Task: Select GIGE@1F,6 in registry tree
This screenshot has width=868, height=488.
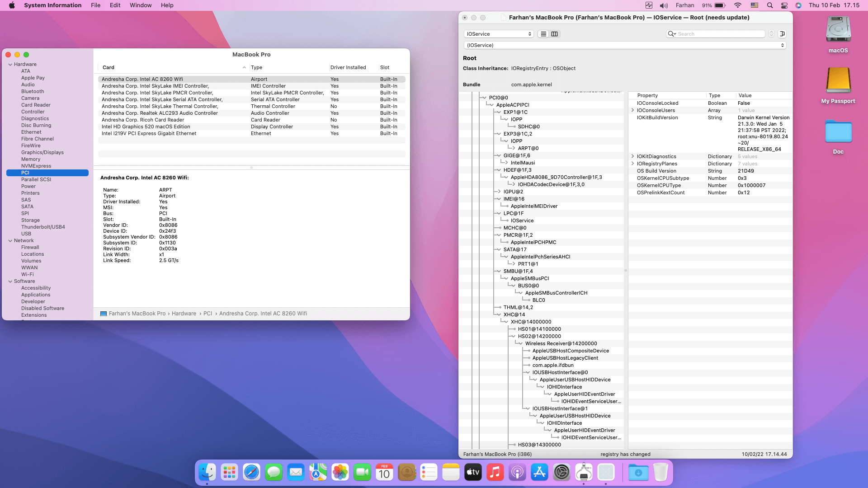Action: tap(517, 155)
